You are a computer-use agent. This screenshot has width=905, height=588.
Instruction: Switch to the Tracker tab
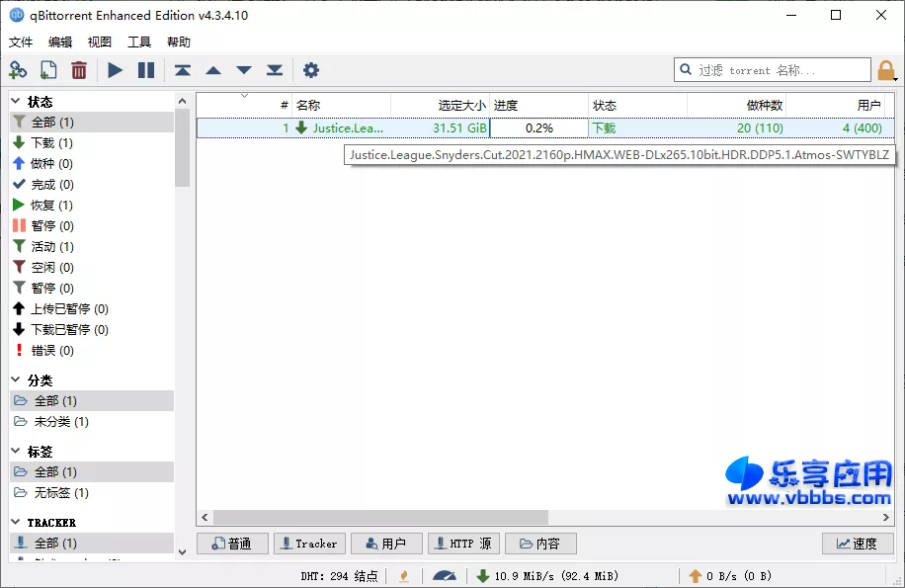[x=309, y=543]
